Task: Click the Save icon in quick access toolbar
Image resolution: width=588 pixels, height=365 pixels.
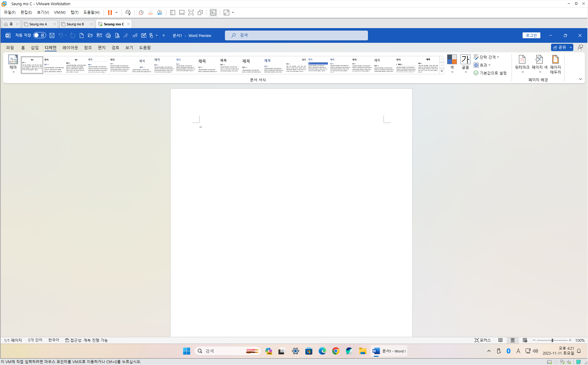Action: 52,35
